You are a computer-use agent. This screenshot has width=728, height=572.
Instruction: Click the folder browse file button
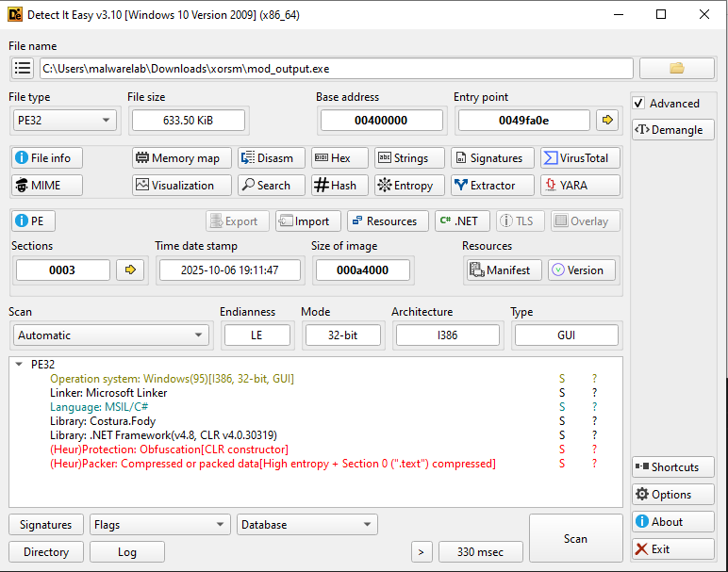click(x=676, y=69)
